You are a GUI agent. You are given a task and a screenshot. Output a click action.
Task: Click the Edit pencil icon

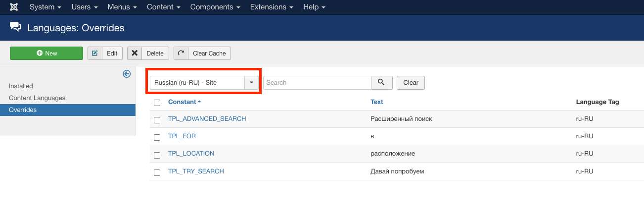(95, 54)
